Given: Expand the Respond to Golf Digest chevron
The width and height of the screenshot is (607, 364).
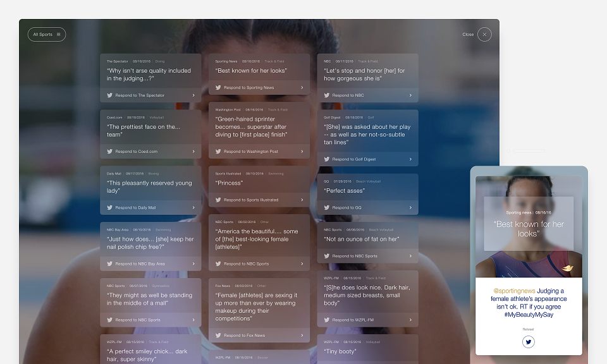Looking at the screenshot, I should 410,159.
